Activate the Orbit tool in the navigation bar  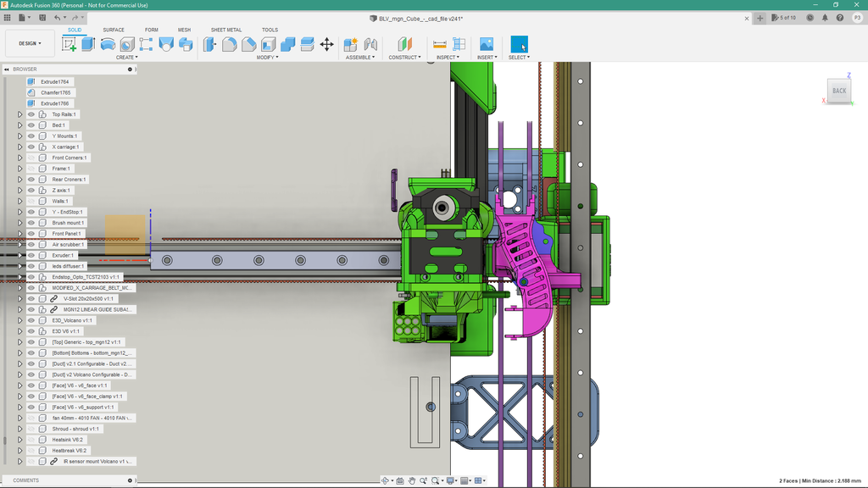(x=385, y=480)
